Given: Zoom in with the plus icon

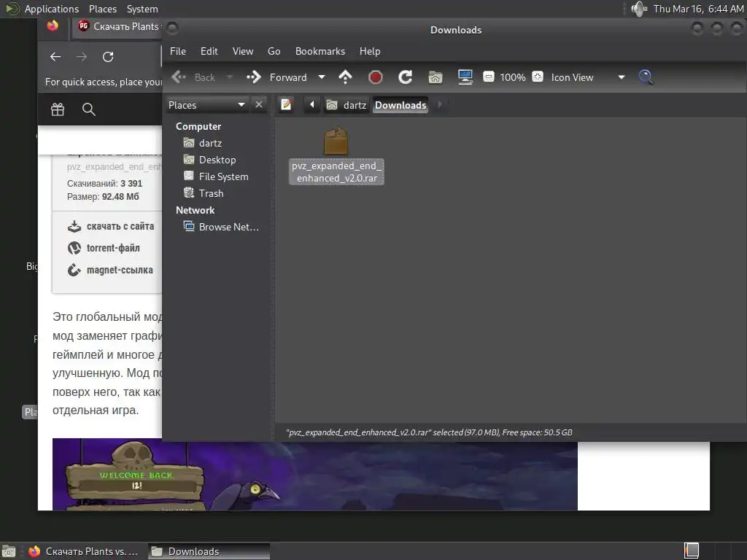Looking at the screenshot, I should (x=538, y=77).
